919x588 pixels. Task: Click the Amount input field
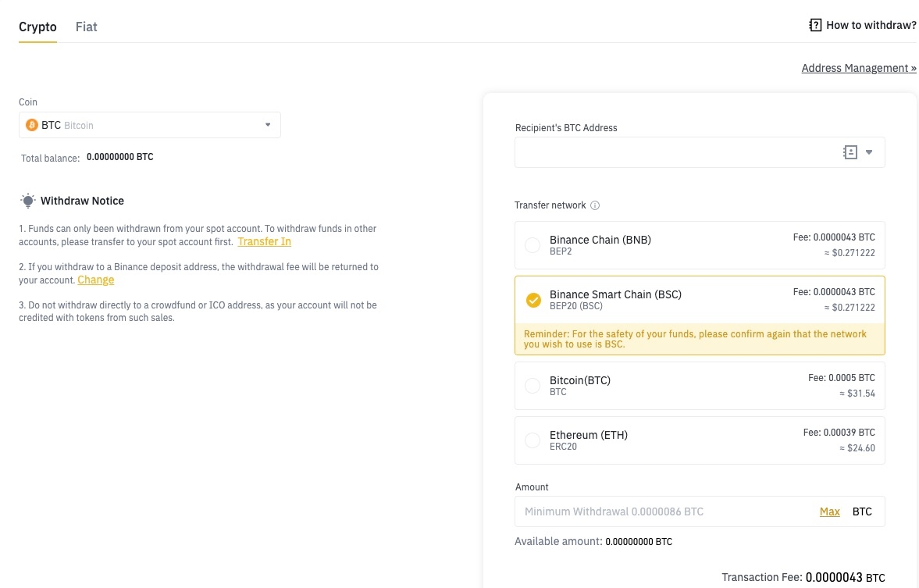point(664,511)
